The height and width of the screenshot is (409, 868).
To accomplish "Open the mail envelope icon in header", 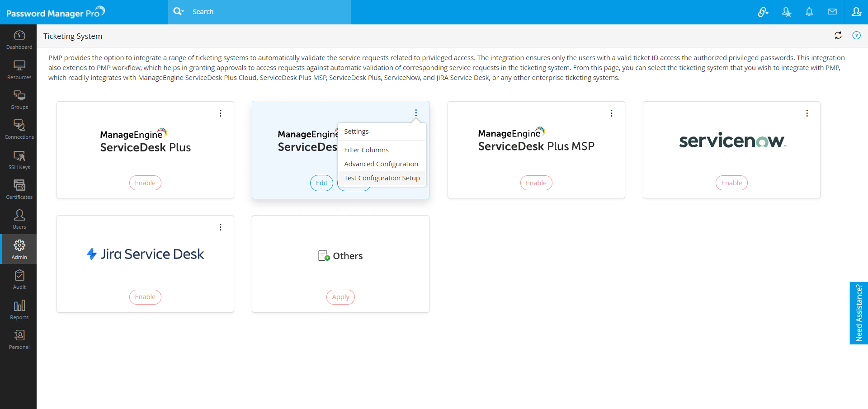I will [832, 12].
